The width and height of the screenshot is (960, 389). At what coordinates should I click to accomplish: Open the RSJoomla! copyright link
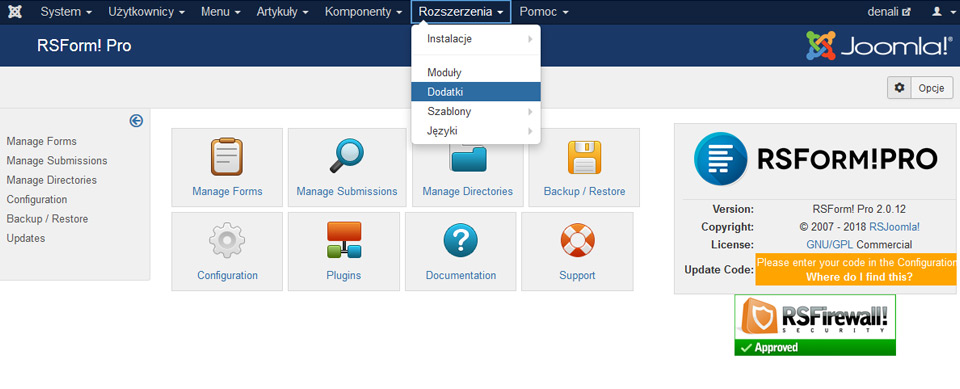[x=894, y=227]
